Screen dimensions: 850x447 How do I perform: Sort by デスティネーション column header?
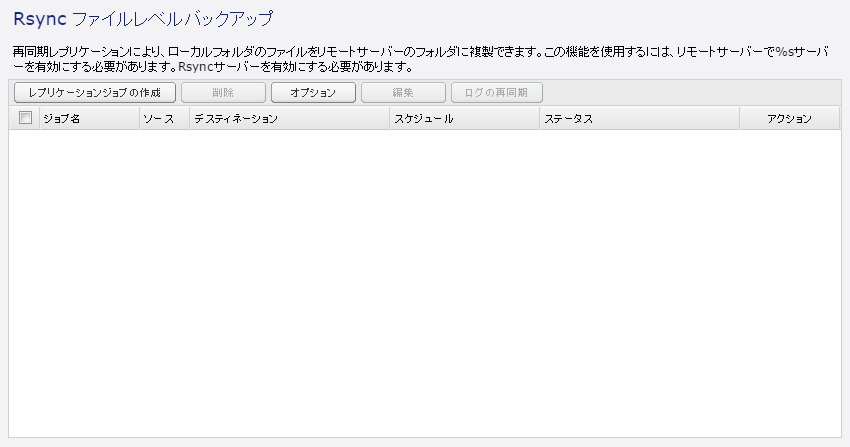(290, 119)
